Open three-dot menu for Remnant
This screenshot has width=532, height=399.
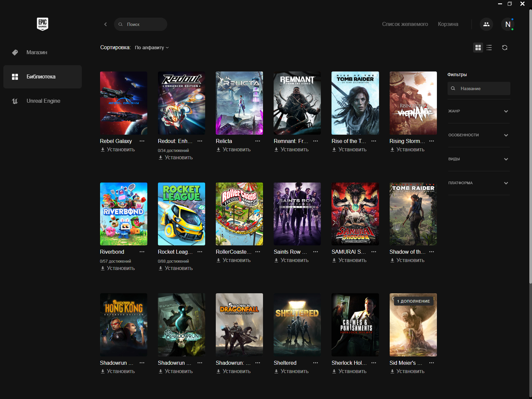pyautogui.click(x=316, y=141)
